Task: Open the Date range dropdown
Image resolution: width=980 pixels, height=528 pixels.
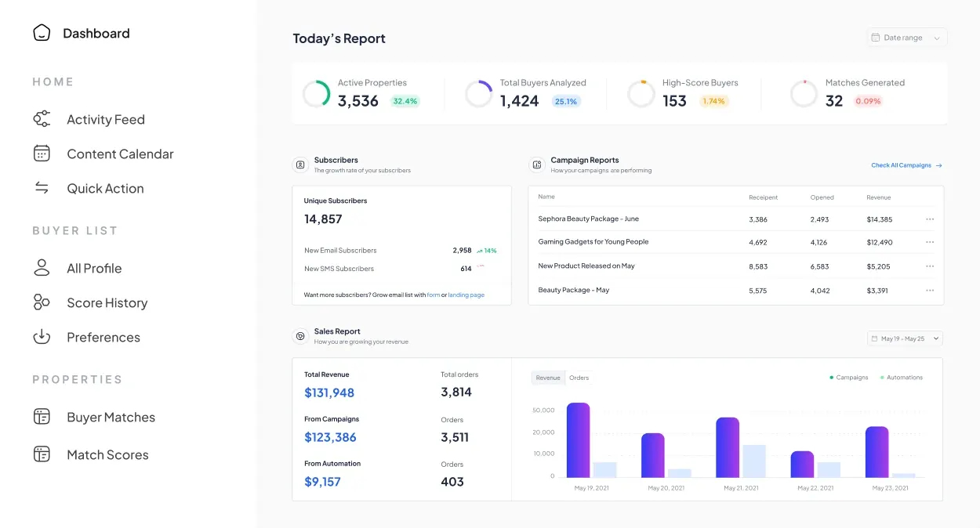Action: 907,38
